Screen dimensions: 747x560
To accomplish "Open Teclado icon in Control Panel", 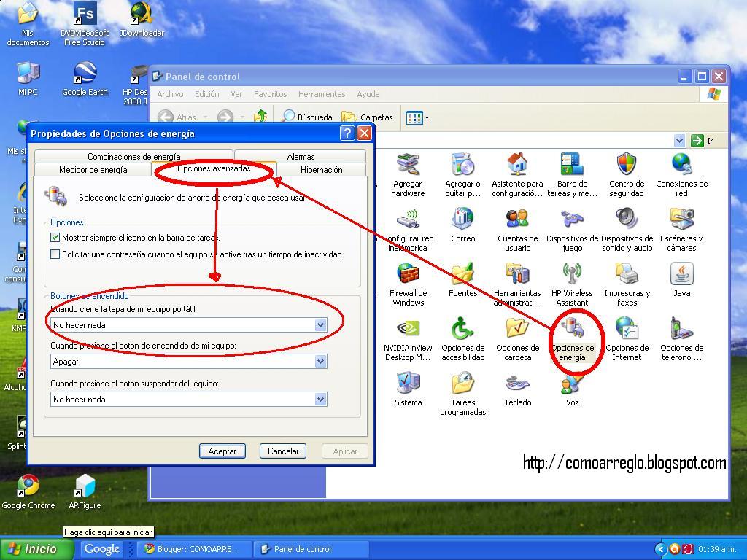I will tap(517, 384).
